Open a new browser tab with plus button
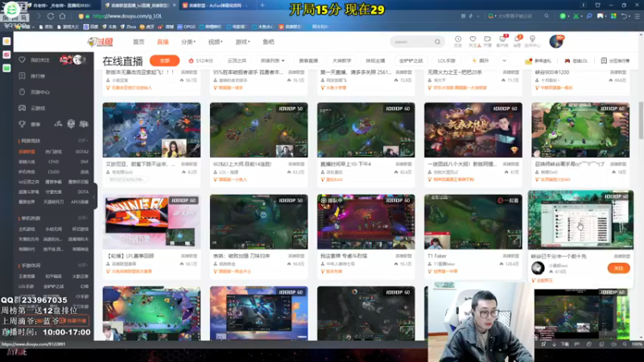644x362 pixels. pos(262,6)
